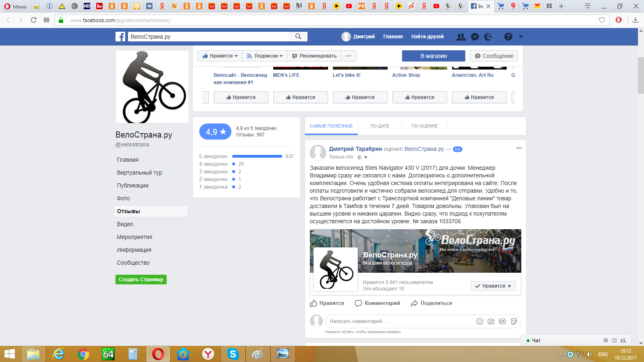Image resolution: width=644 pixels, height=362 pixels.
Task: Click Поделиться share under the review
Action: tap(431, 303)
